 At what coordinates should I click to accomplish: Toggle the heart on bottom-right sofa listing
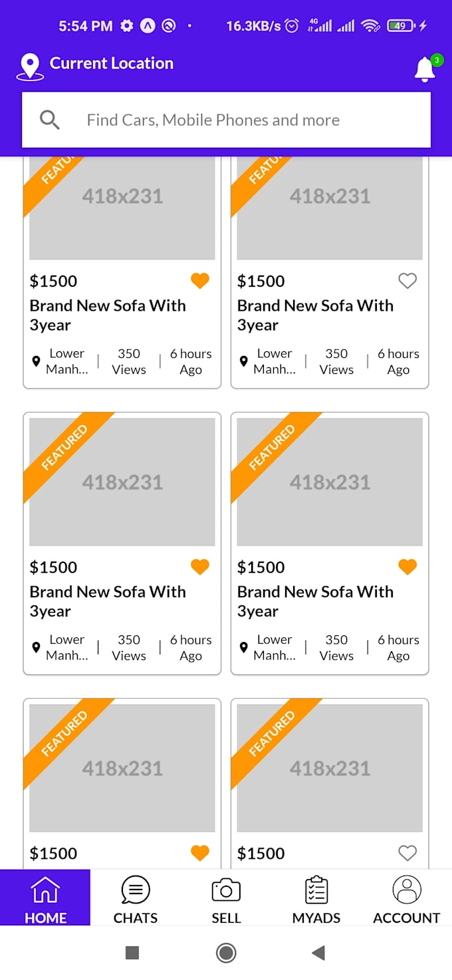(407, 852)
